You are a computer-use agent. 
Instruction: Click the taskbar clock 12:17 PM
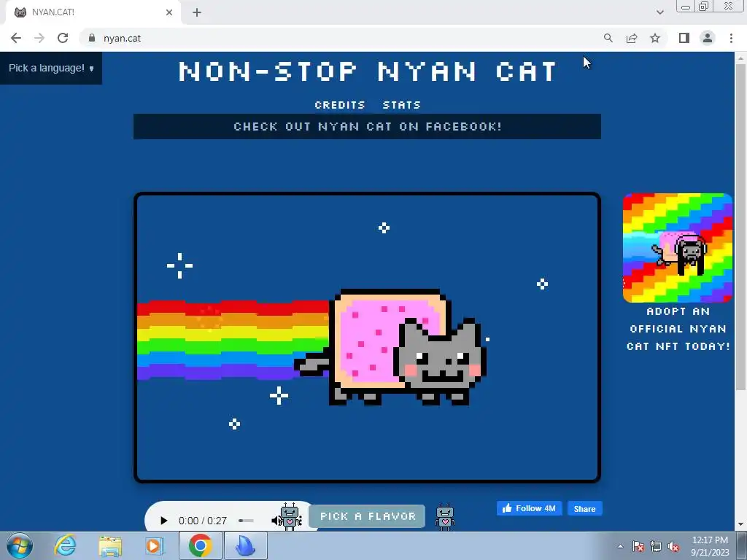tap(710, 546)
